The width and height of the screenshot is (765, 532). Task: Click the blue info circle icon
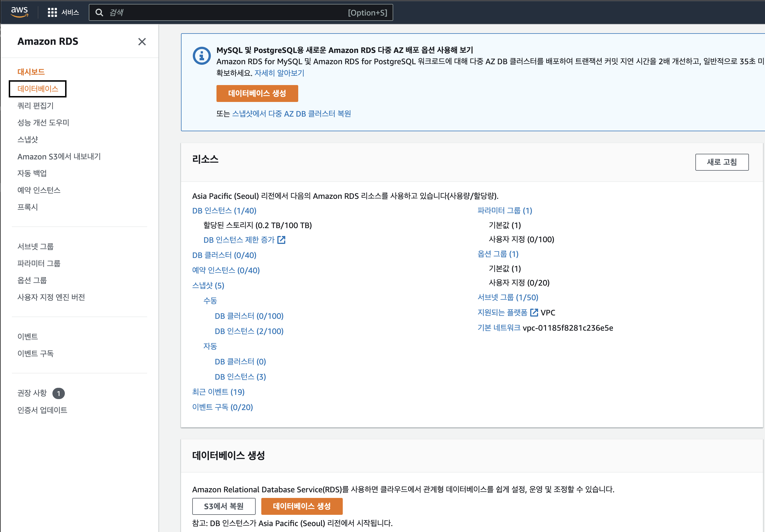click(202, 56)
